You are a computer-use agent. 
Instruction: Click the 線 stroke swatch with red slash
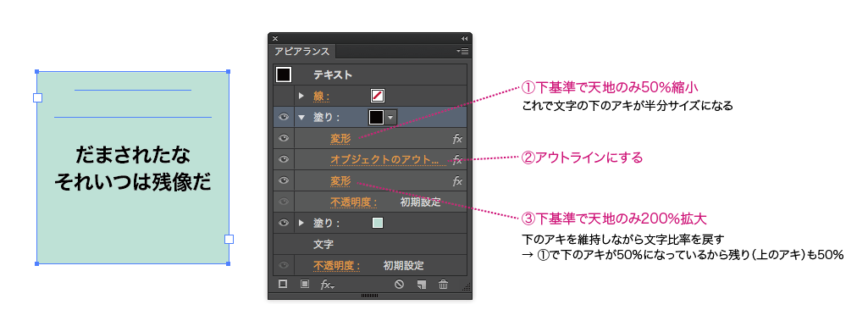(377, 96)
